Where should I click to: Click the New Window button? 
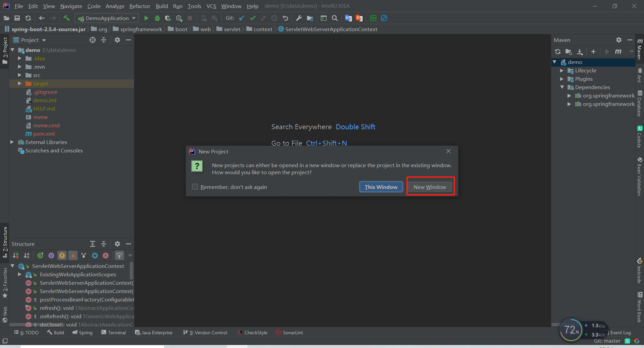(x=430, y=187)
